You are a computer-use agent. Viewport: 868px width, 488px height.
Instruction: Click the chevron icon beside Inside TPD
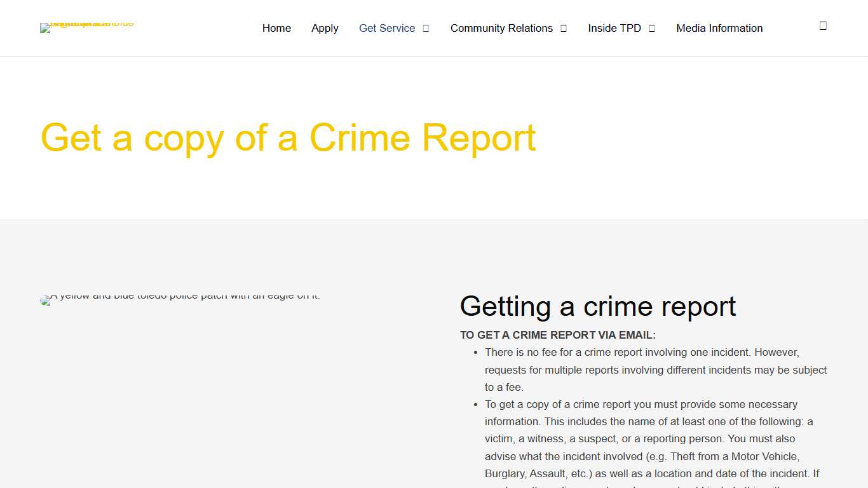point(651,28)
